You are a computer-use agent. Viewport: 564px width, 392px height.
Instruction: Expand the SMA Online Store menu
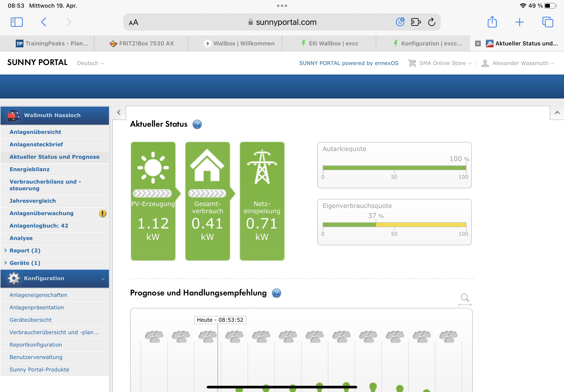click(x=442, y=63)
